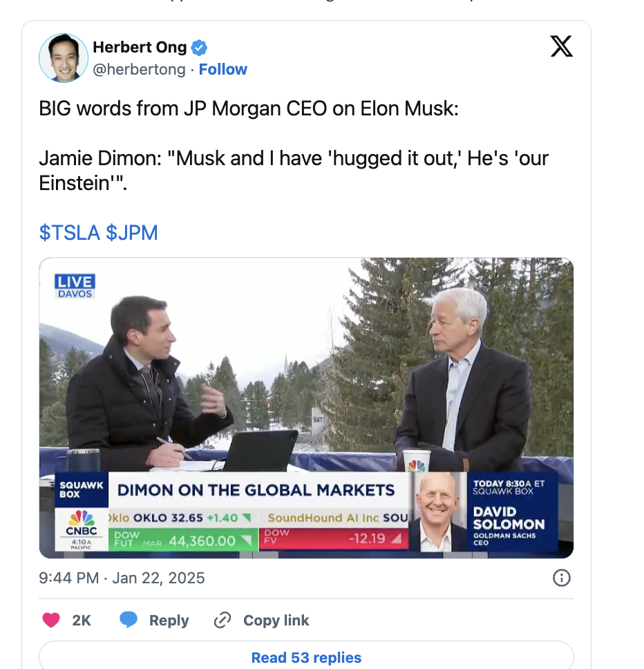
Task: Open the @herbertong handle link
Action: click(x=139, y=70)
